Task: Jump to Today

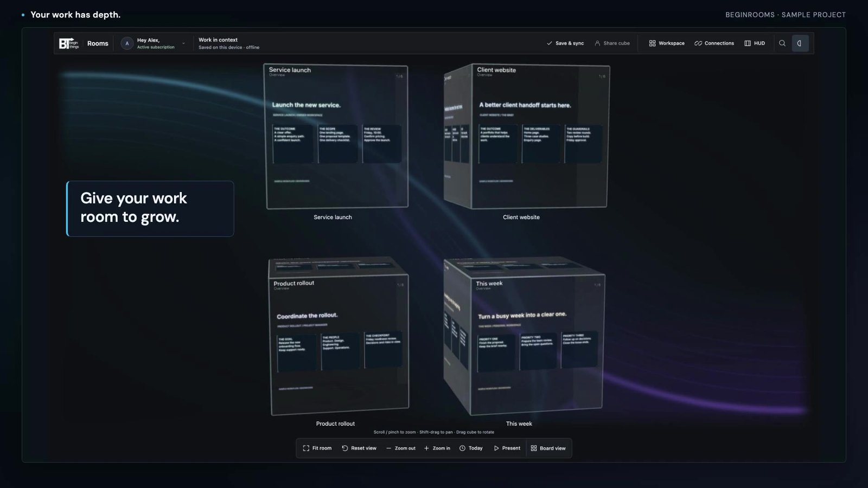Action: pyautogui.click(x=471, y=448)
